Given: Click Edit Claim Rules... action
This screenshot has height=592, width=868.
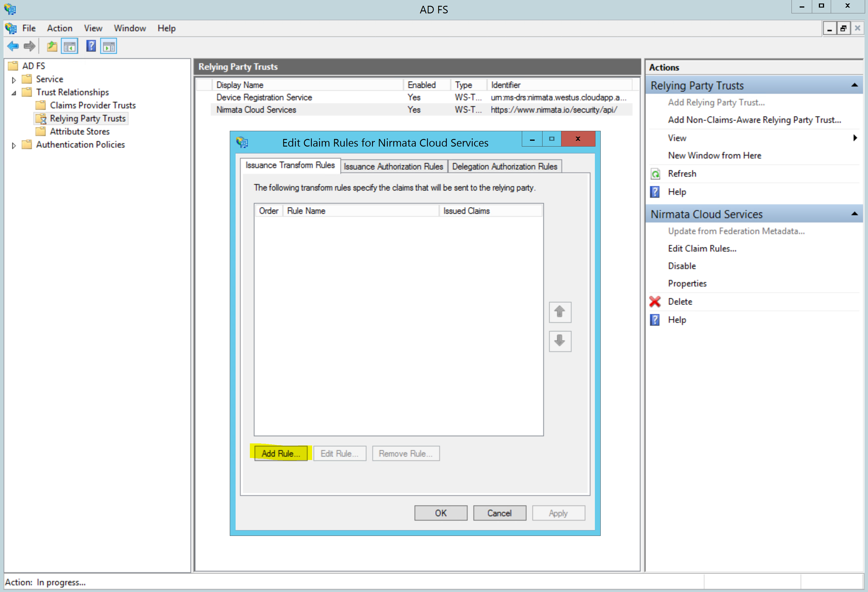Looking at the screenshot, I should 702,249.
